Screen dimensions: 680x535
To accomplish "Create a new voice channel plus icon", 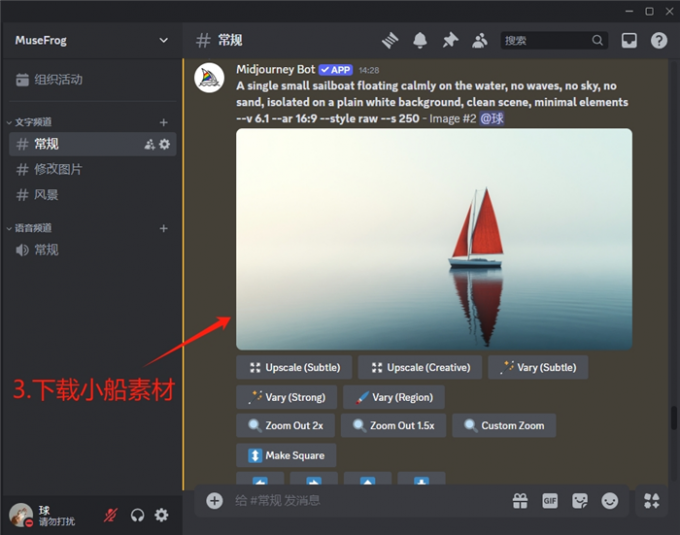I will click(163, 228).
